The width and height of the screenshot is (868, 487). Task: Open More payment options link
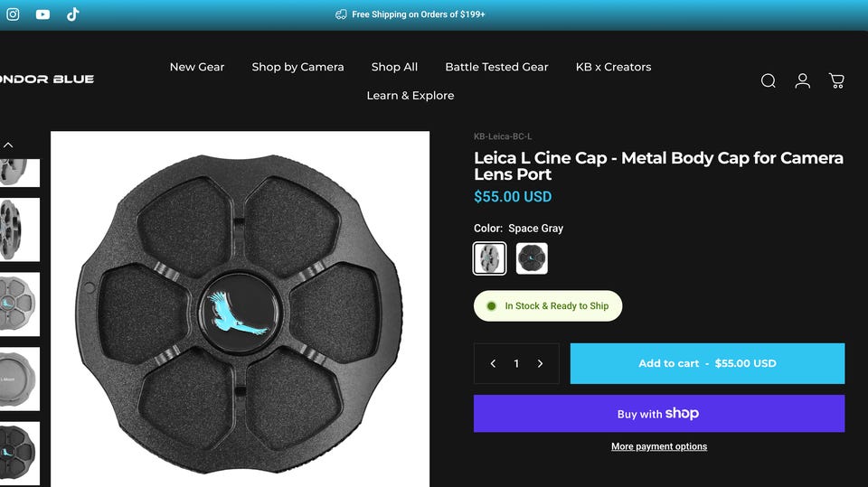(x=659, y=446)
